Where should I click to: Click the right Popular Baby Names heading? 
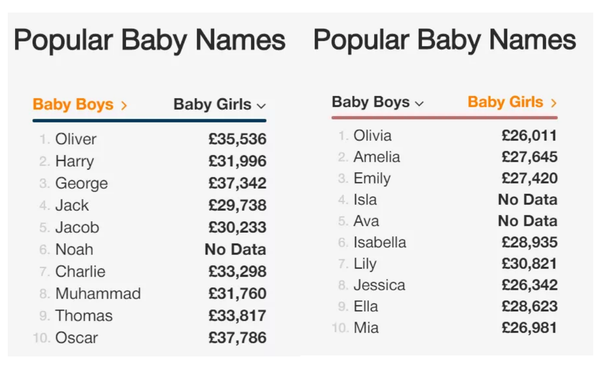pyautogui.click(x=445, y=40)
